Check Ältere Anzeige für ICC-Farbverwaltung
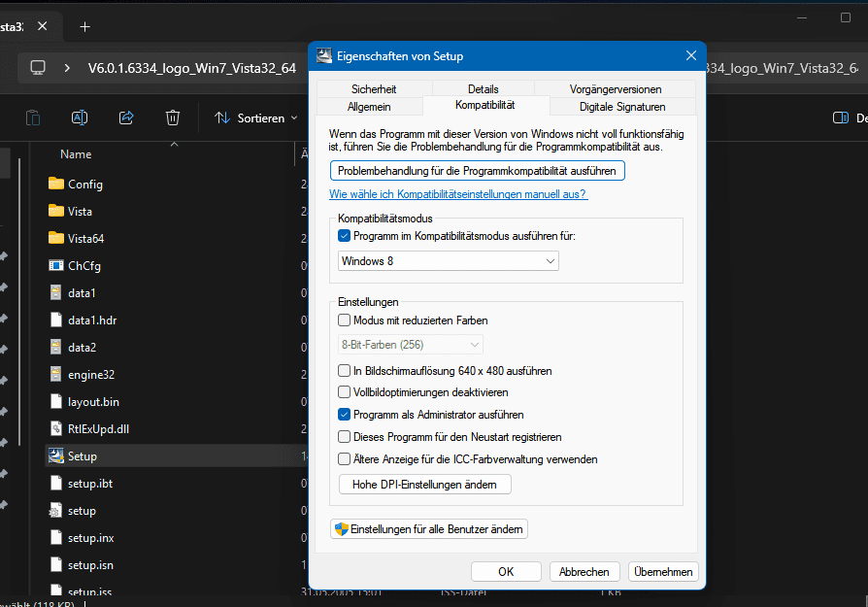Viewport: 868px width, 607px height. click(344, 459)
